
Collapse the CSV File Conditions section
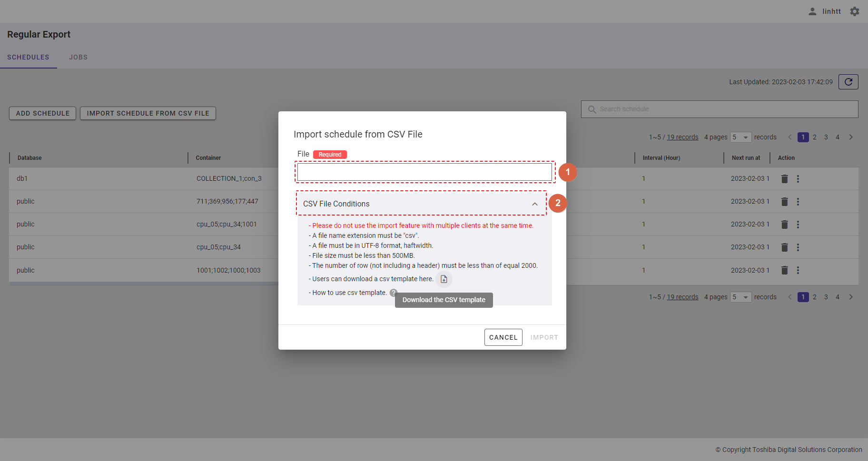pos(535,204)
